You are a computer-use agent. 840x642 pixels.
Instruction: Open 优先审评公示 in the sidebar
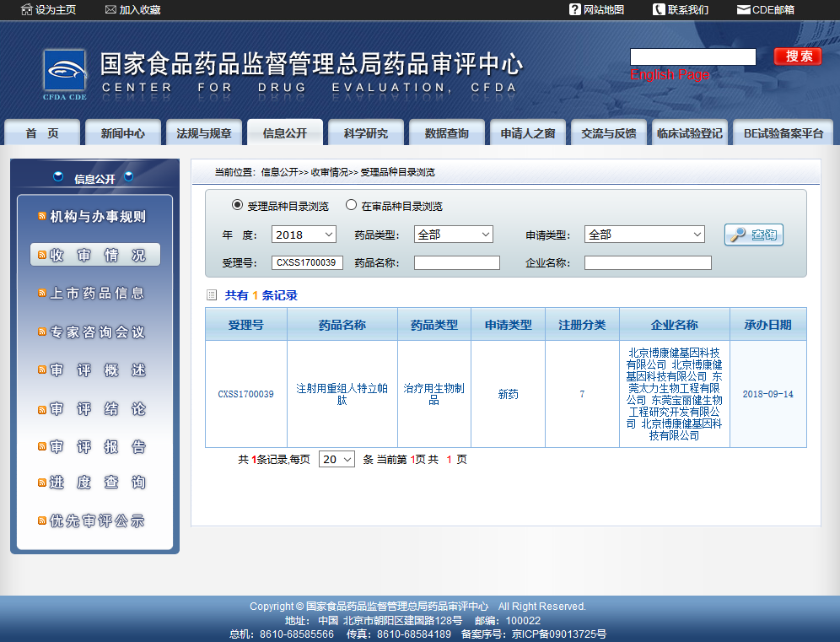pos(98,521)
